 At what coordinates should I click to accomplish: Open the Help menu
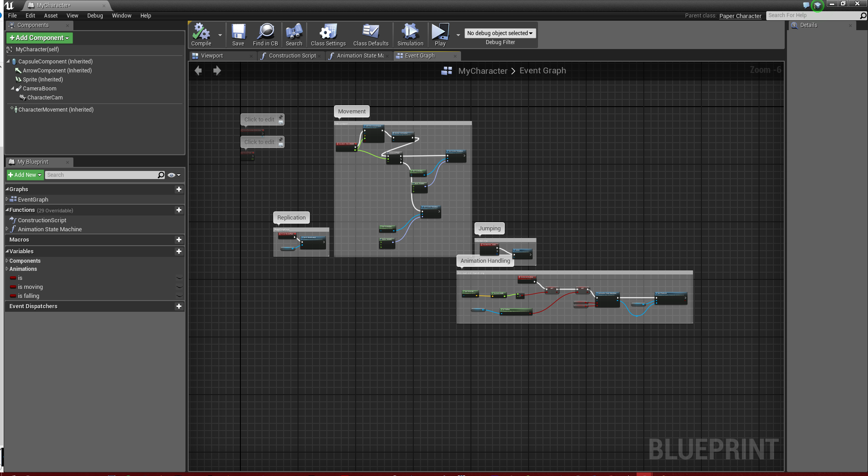coord(145,15)
